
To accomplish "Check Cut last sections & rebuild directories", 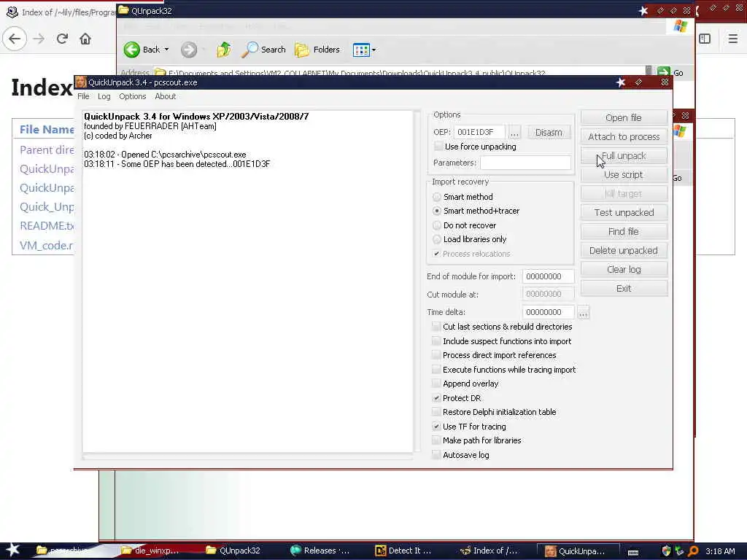I will (x=436, y=327).
